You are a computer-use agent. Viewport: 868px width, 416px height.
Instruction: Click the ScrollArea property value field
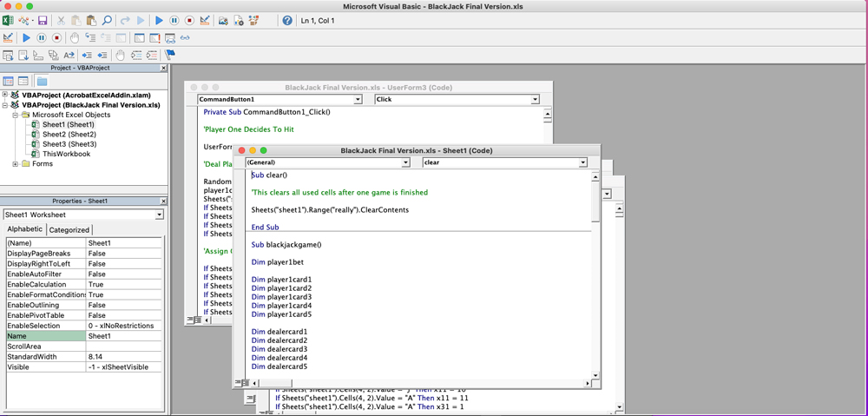coord(123,347)
